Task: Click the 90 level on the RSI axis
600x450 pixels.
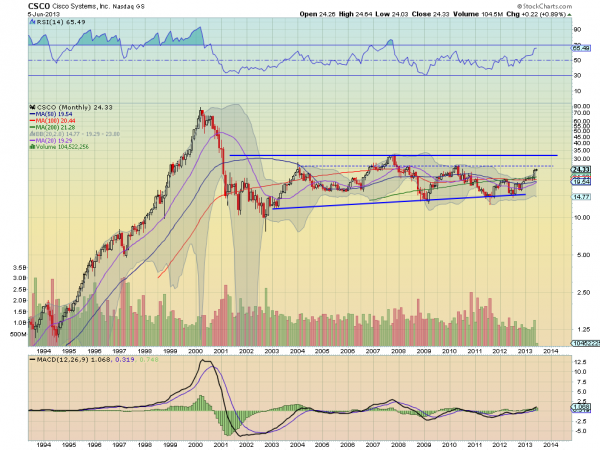Action: coord(577,29)
